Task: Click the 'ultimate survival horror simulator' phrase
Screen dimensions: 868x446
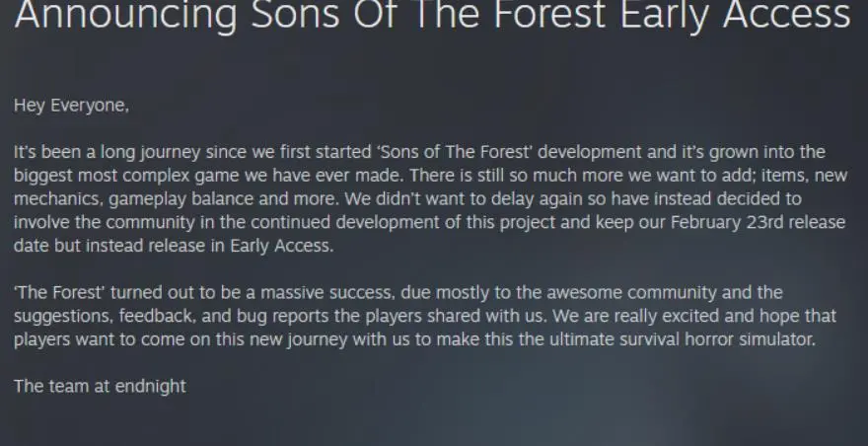Action: [683, 339]
